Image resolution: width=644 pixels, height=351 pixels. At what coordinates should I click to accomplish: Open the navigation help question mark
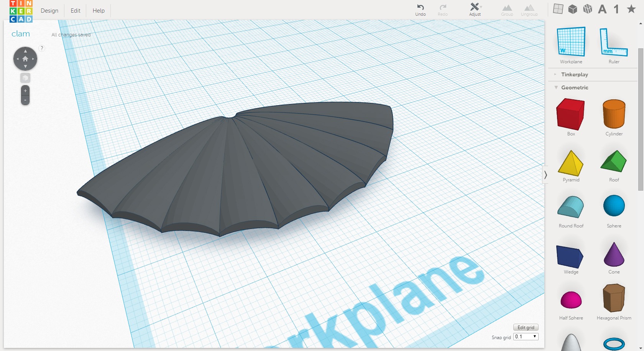tap(42, 48)
